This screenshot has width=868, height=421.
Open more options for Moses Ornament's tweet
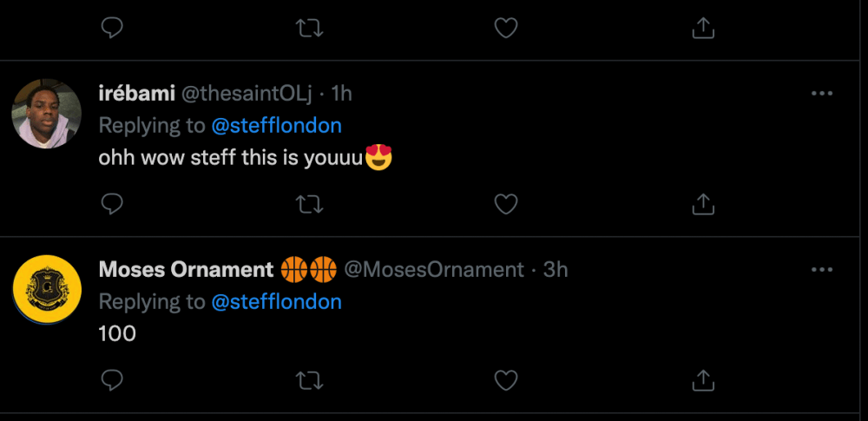821,270
